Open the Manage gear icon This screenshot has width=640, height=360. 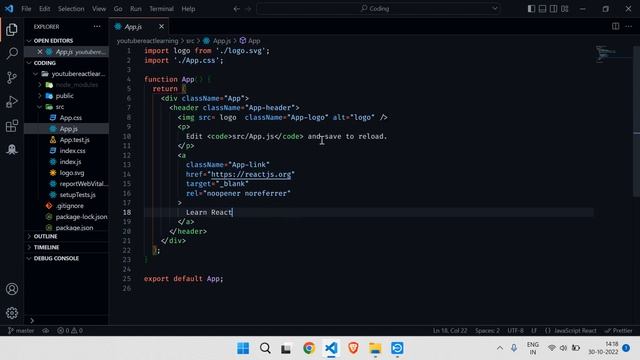click(x=12, y=313)
